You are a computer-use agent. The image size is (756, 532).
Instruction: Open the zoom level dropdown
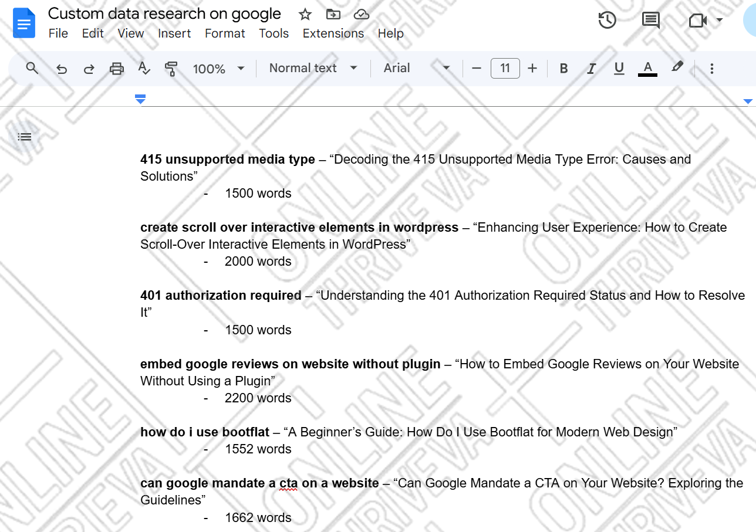tap(218, 68)
